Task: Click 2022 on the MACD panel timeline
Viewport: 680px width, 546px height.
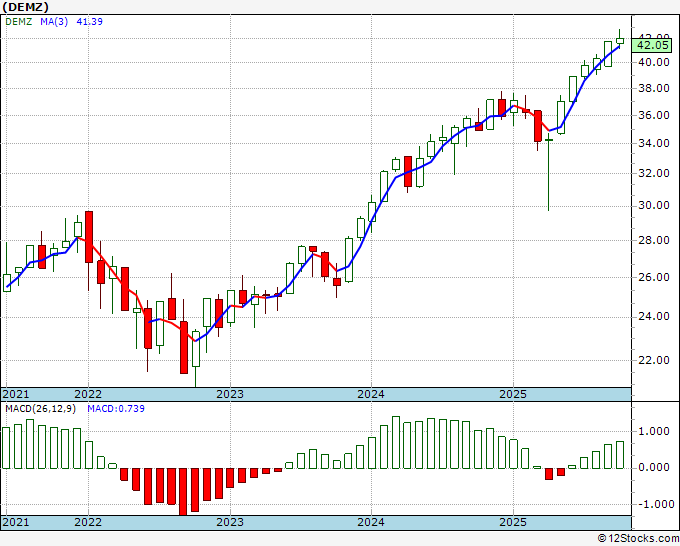Action: coord(88,522)
